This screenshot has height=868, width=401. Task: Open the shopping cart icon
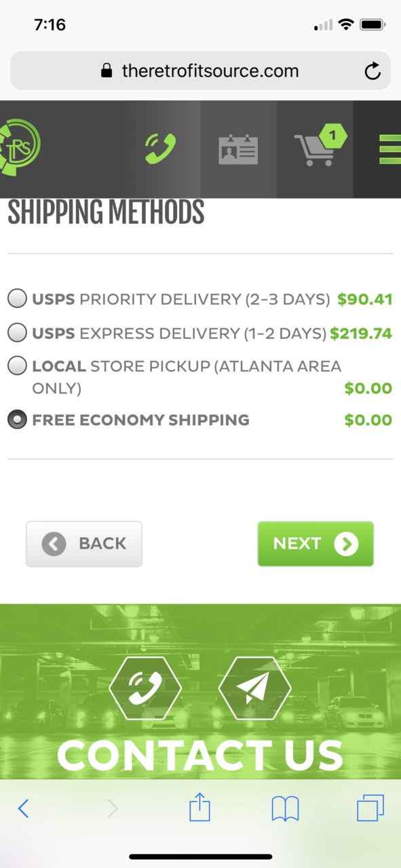tap(320, 145)
